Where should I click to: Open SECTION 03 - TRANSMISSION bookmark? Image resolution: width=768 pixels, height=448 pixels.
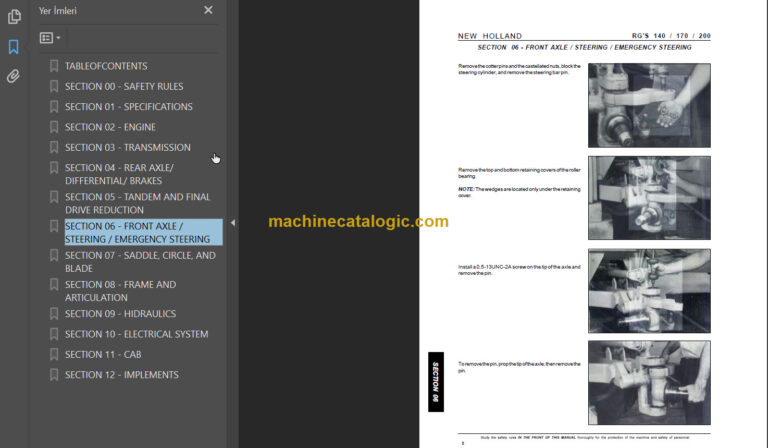pos(128,147)
